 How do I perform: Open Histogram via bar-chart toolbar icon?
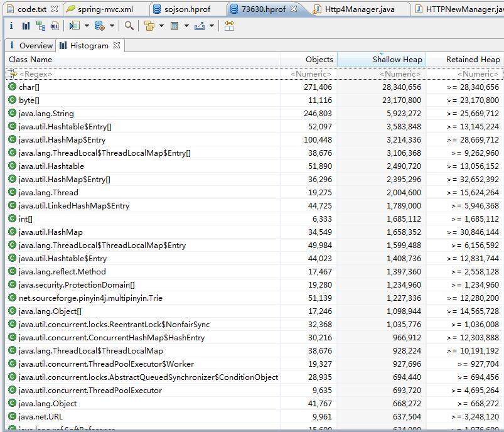[26, 26]
